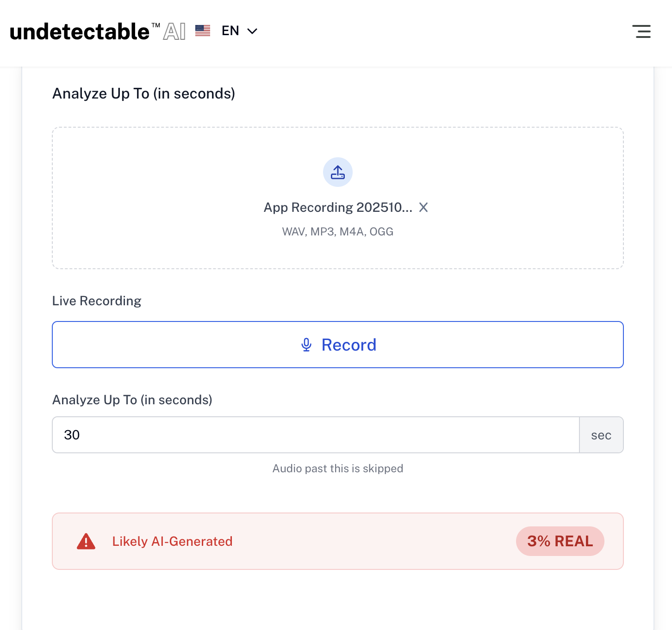Click the Likely AI-Generated result text
The image size is (672, 630).
pyautogui.click(x=172, y=541)
